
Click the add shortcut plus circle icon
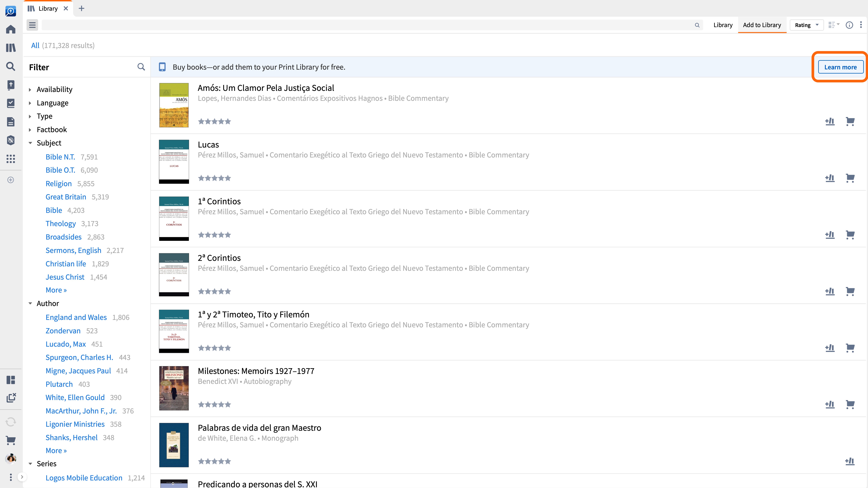tap(11, 180)
